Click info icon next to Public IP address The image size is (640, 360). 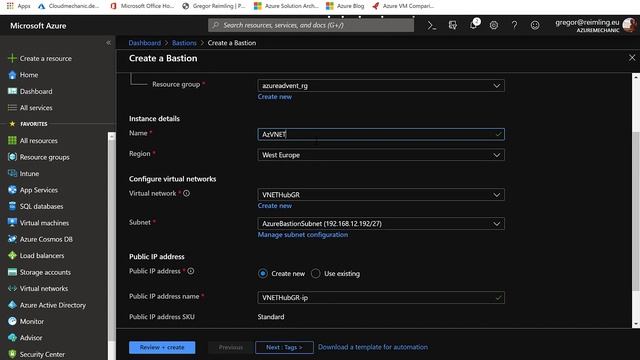[x=191, y=271]
